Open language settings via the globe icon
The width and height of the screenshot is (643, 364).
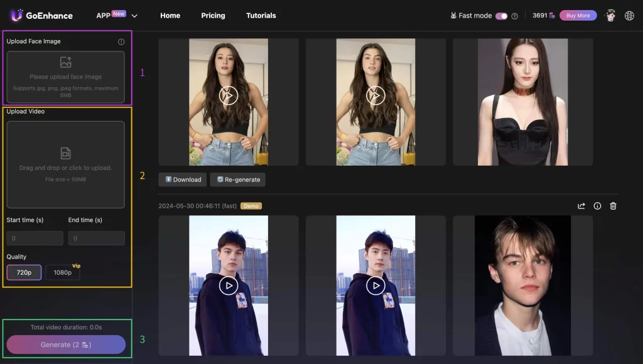click(x=630, y=15)
